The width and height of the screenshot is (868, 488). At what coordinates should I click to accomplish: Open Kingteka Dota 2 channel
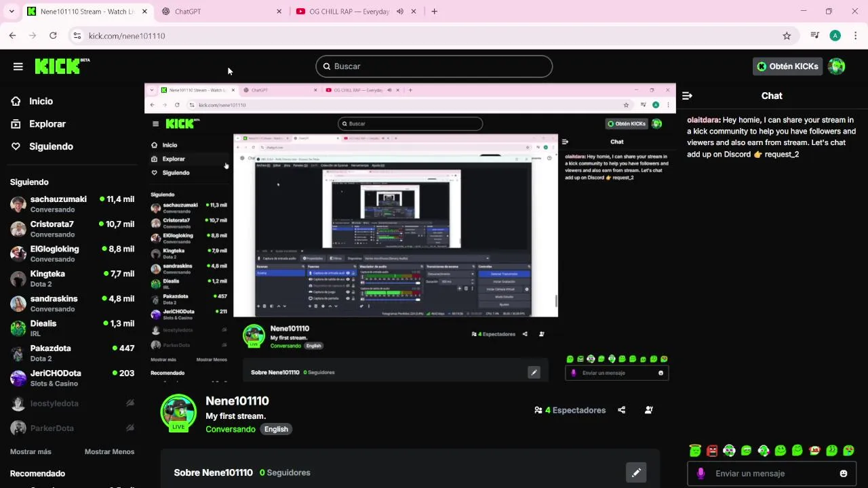tap(72, 279)
